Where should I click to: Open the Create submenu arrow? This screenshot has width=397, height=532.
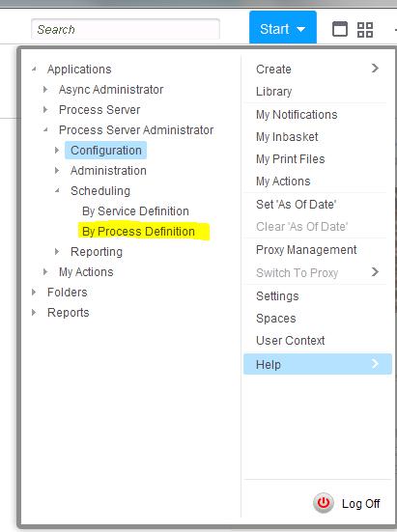click(375, 69)
